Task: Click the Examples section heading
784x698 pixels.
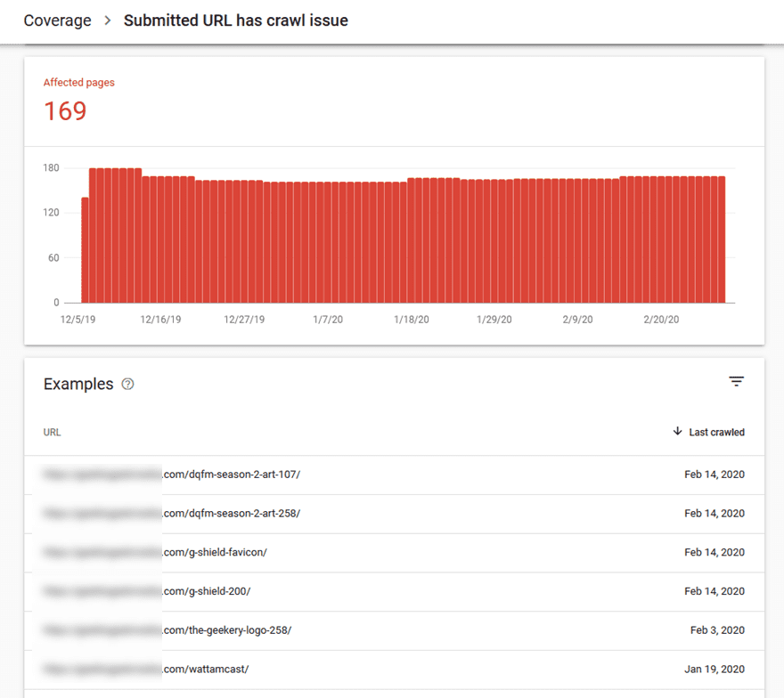Action: pyautogui.click(x=78, y=385)
